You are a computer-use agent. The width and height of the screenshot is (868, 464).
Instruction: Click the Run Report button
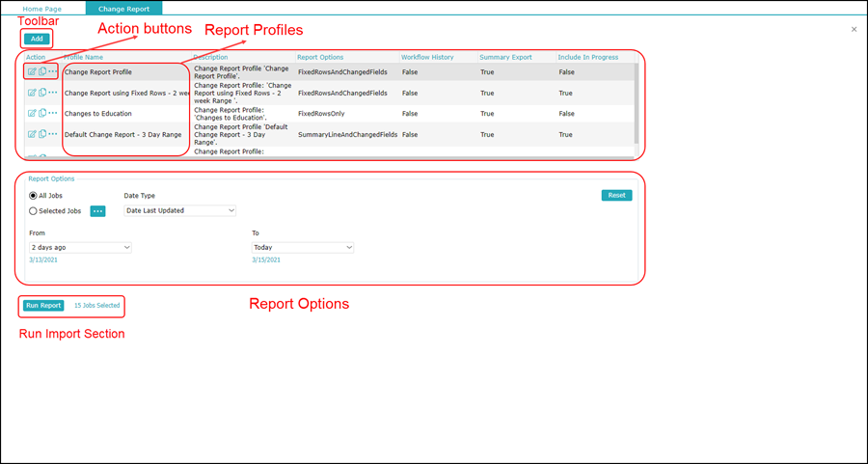[43, 306]
